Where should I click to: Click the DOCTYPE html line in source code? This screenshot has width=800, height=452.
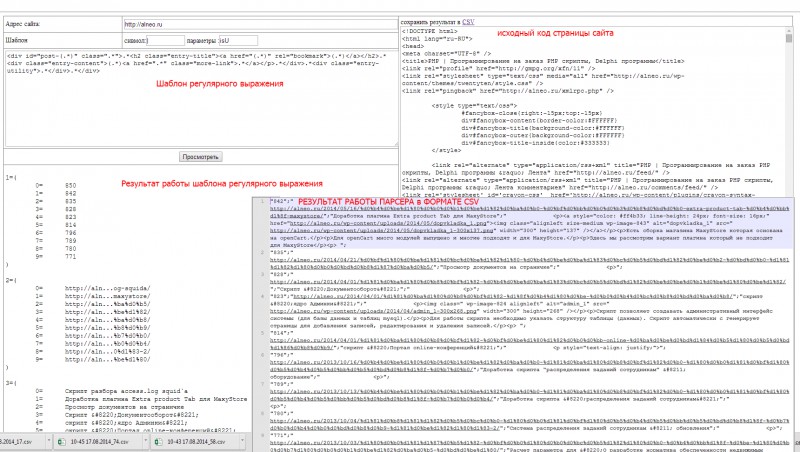(430, 31)
